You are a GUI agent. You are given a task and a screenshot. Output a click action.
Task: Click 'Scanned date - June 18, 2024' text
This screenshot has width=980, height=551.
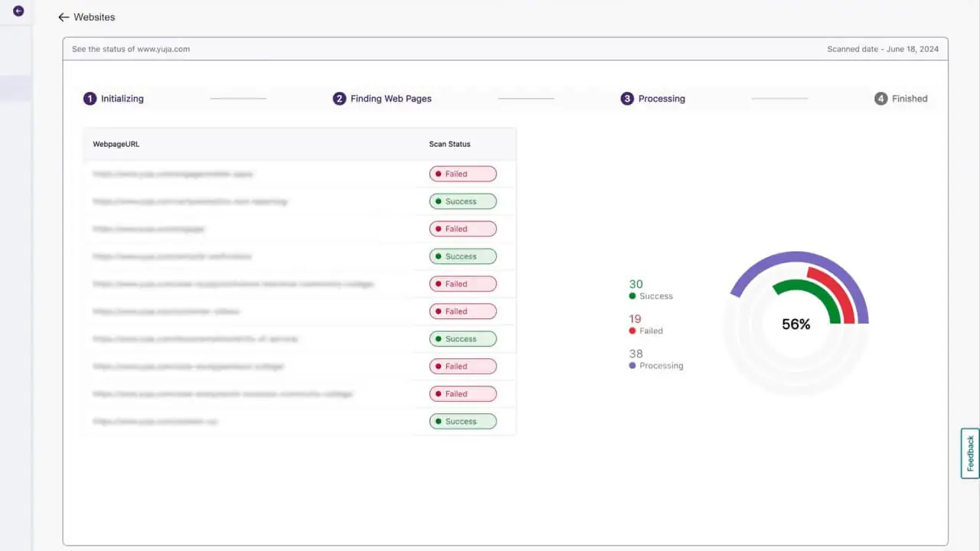point(883,49)
